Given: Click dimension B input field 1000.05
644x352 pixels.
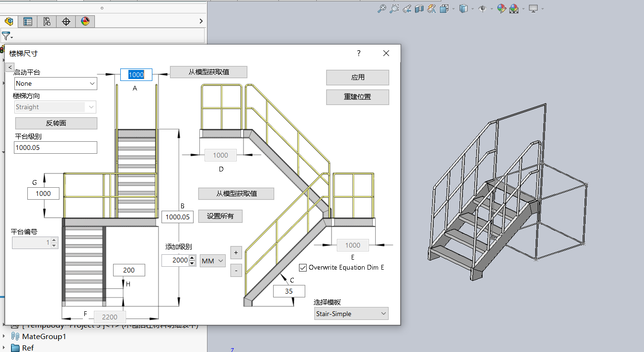Looking at the screenshot, I should (178, 217).
